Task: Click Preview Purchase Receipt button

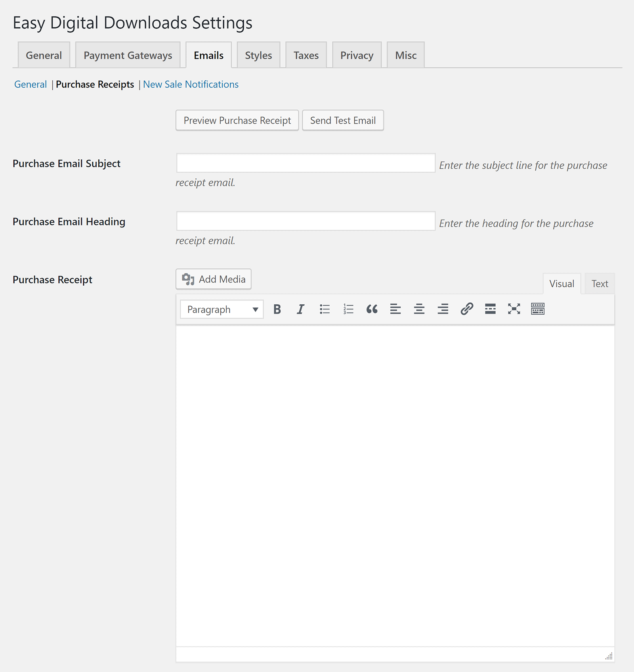Action: pos(237,120)
